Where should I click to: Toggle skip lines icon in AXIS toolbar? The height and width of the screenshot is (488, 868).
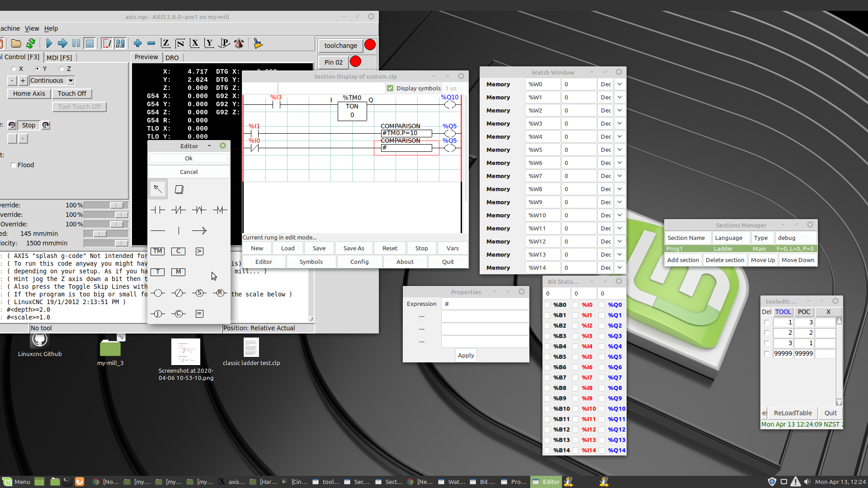click(107, 43)
